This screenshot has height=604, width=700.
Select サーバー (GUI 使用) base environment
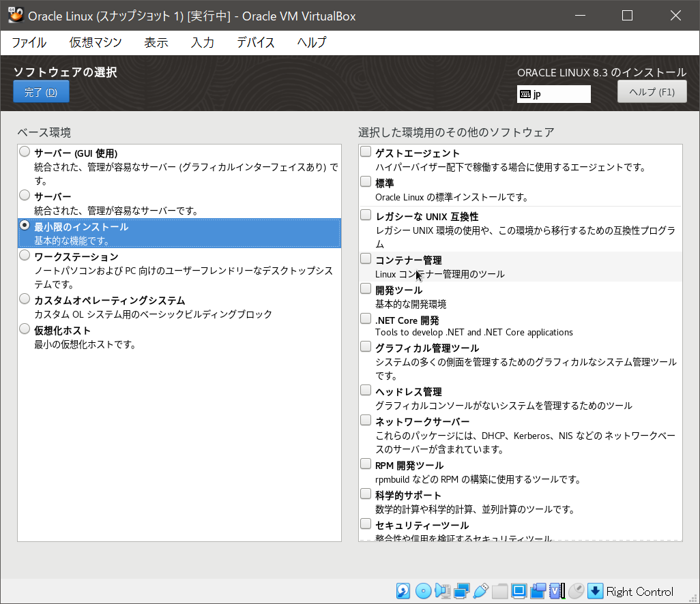(25, 151)
